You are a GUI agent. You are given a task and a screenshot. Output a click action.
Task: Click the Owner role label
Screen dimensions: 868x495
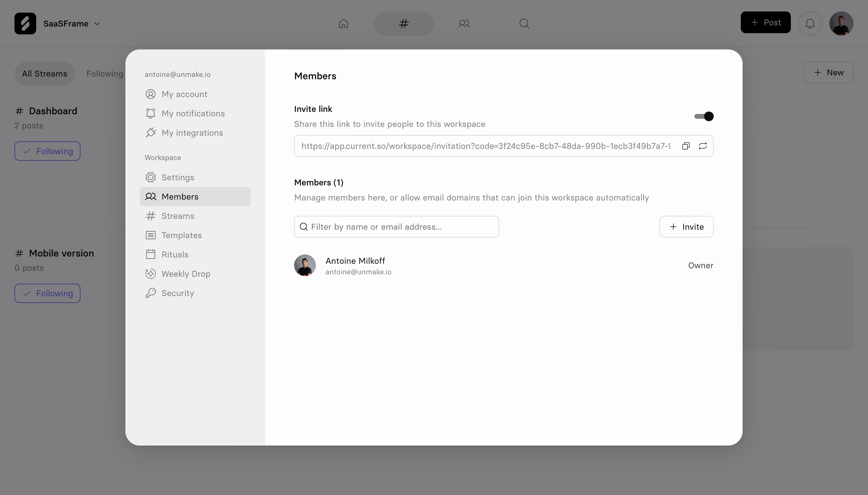(x=700, y=266)
